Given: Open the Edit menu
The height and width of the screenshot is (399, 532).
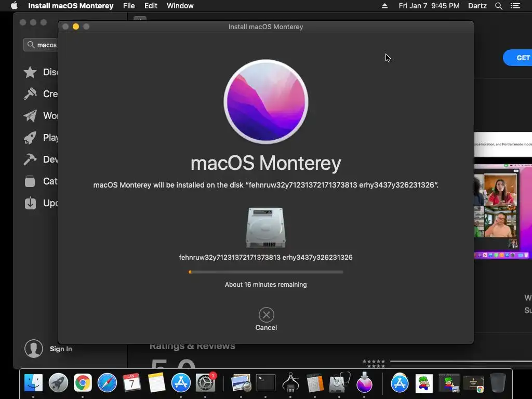Looking at the screenshot, I should click(x=151, y=6).
